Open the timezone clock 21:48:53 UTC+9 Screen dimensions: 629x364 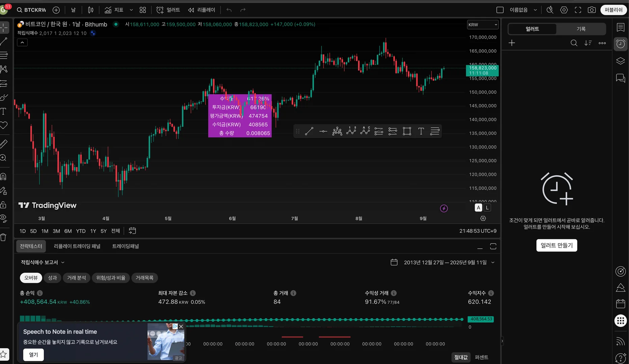pyautogui.click(x=478, y=231)
